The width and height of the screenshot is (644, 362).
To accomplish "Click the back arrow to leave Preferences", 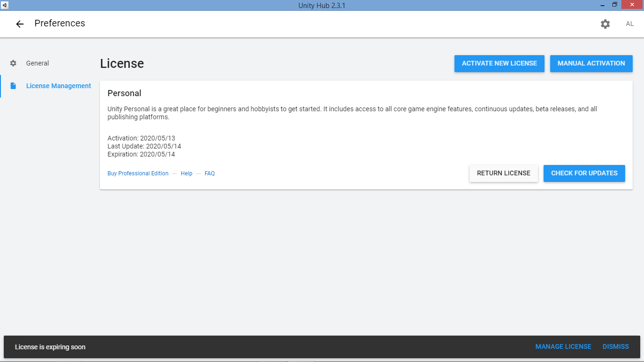I will (x=19, y=24).
